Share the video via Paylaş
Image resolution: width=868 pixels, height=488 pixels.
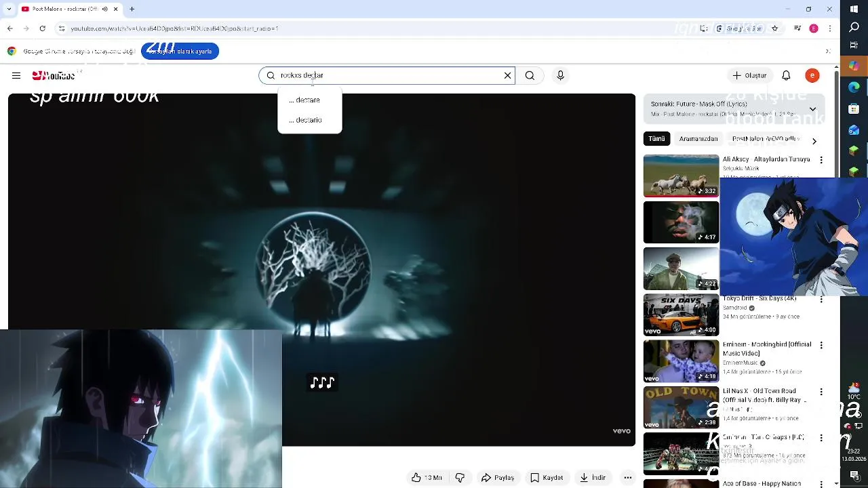pyautogui.click(x=498, y=478)
